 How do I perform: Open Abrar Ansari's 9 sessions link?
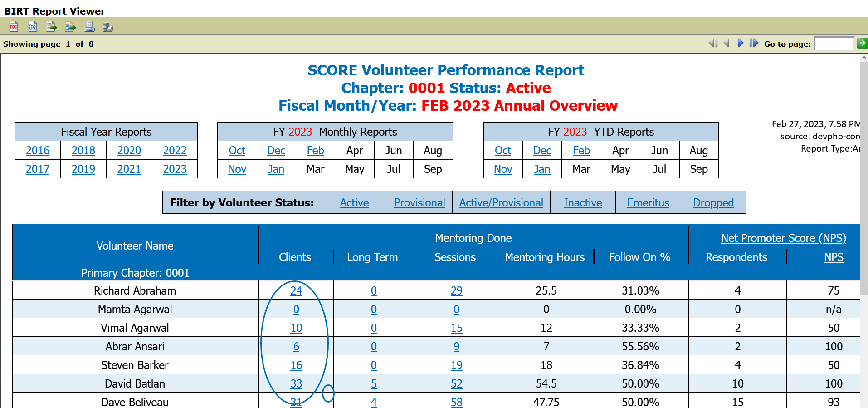point(457,346)
